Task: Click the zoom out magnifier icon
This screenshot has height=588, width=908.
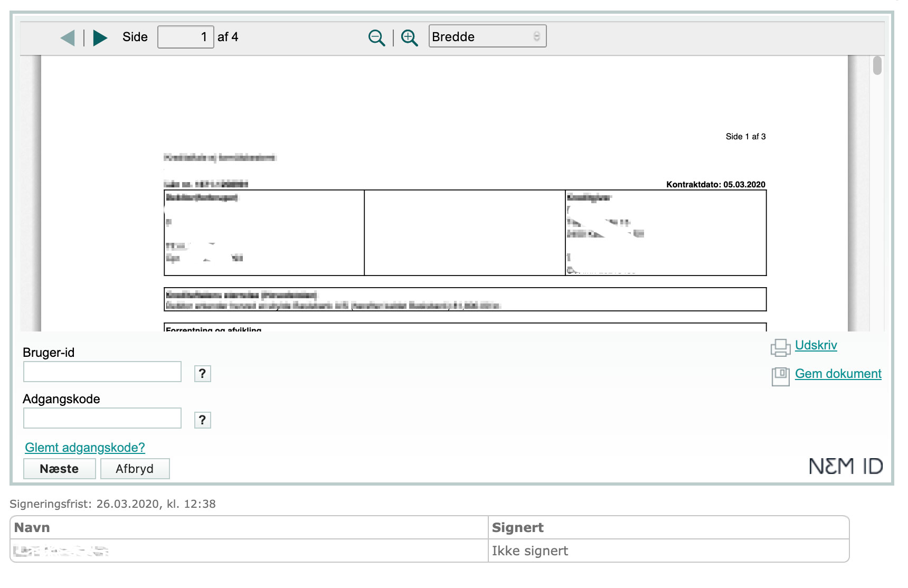Action: click(376, 37)
